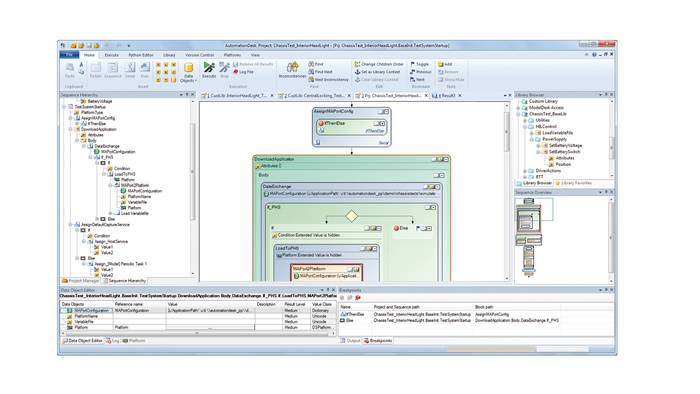Pin the Sequence Hierarchy pane
The image size is (700, 394).
coord(187,95)
